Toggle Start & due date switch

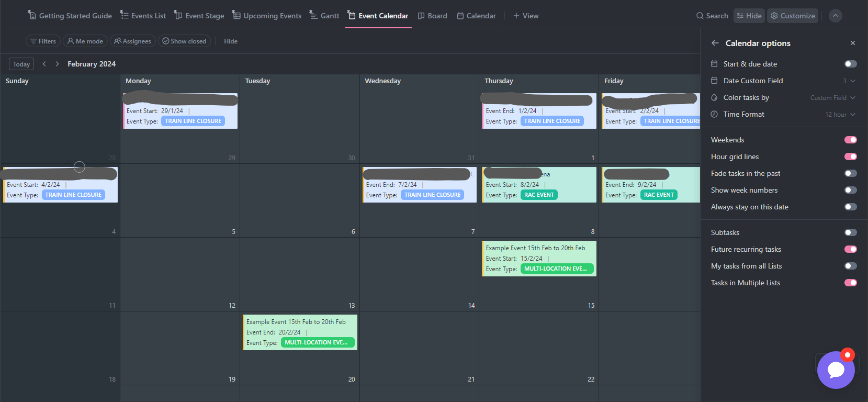[851, 64]
